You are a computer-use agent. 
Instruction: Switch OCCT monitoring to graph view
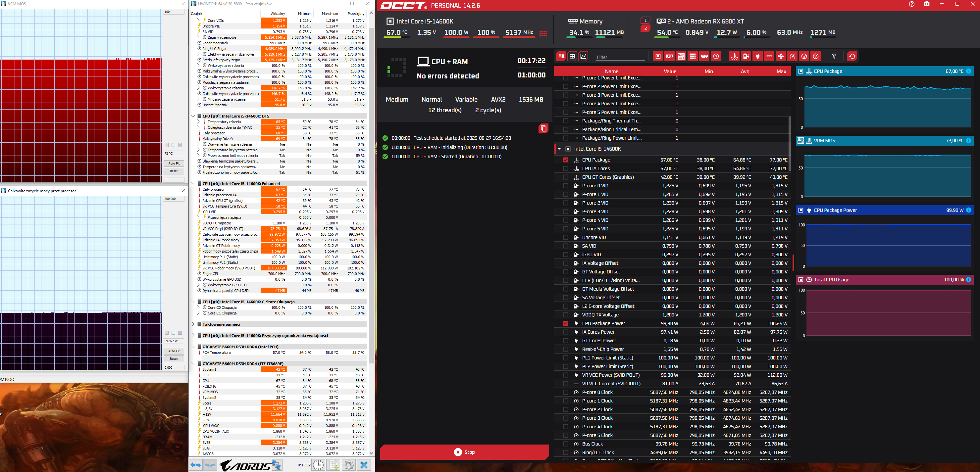pos(583,57)
